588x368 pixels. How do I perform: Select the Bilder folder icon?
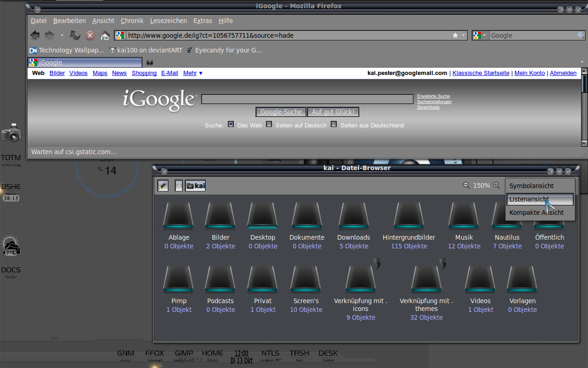tap(220, 215)
